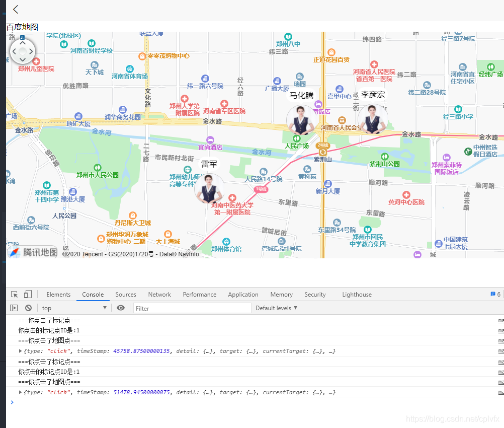Click 河南省人民医院 hospital icon
The image size is (504, 428).
374,64
